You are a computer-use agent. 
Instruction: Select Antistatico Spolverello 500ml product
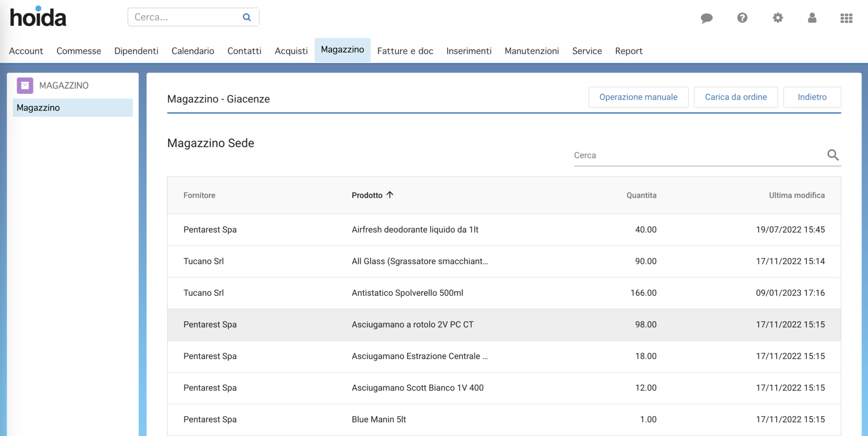pyautogui.click(x=407, y=293)
